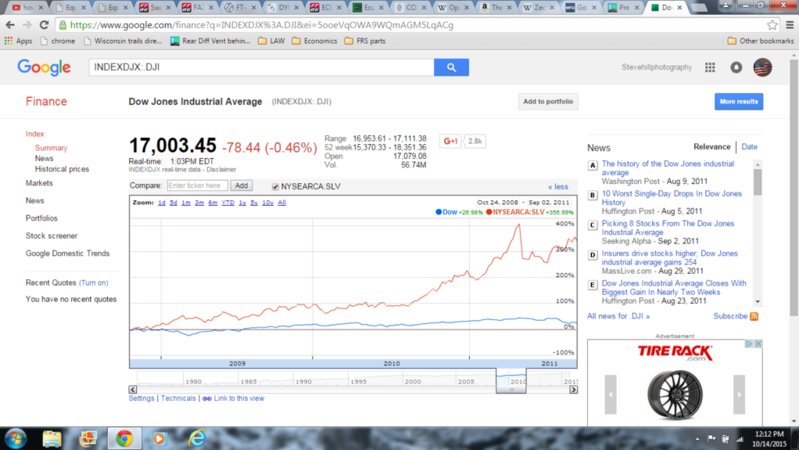Click the next ad arrow in Tire Rack ad
Screen dimensions: 799x450
[739, 394]
